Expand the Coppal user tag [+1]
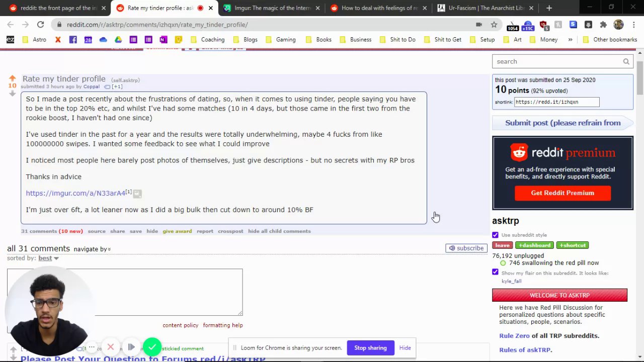Screen dimensions: 644x362 pos(117,86)
